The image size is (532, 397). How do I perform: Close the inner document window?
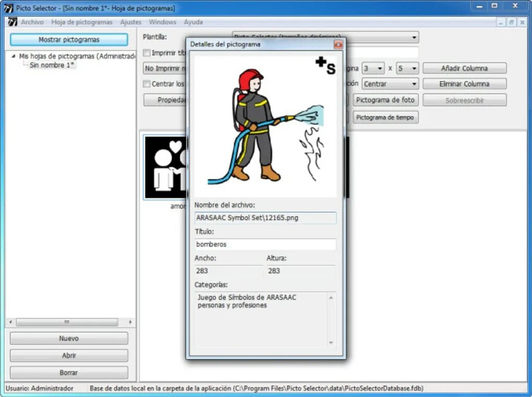[522, 22]
